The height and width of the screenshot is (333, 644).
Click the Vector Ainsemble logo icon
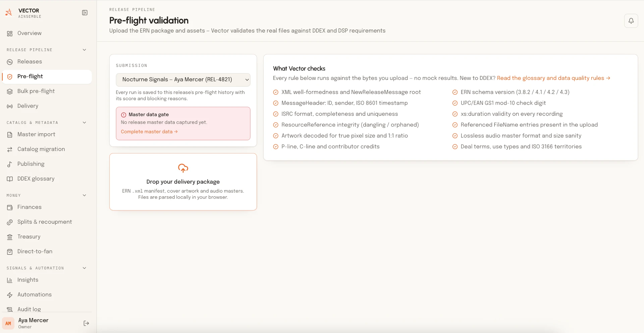click(x=9, y=13)
